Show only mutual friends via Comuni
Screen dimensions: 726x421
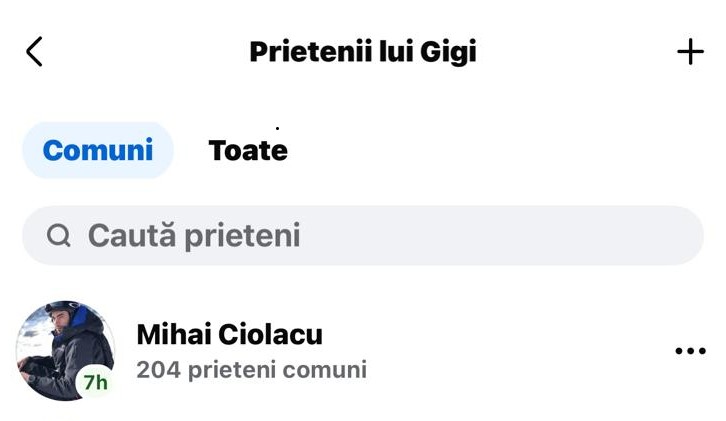click(98, 150)
